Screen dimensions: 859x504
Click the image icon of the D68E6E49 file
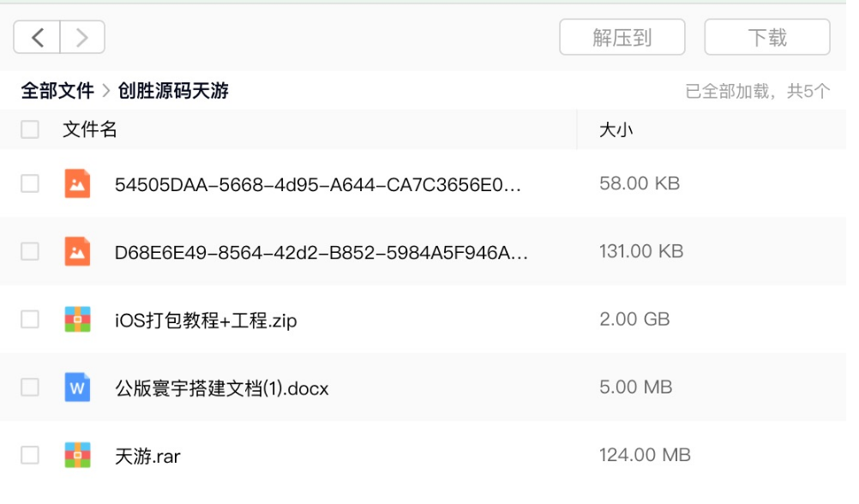tap(77, 251)
